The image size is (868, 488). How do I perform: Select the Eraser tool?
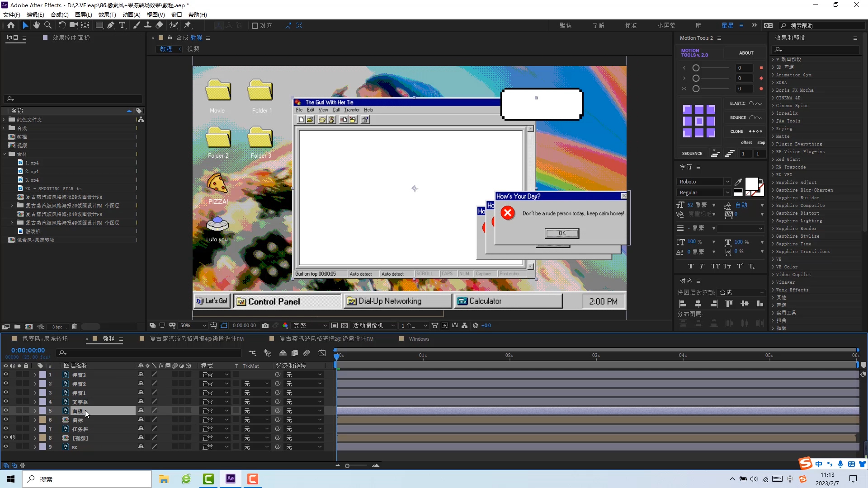pyautogui.click(x=159, y=25)
